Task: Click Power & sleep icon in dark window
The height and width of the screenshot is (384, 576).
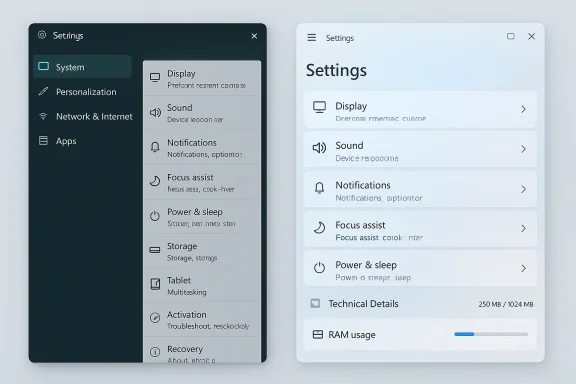Action: 155,216
